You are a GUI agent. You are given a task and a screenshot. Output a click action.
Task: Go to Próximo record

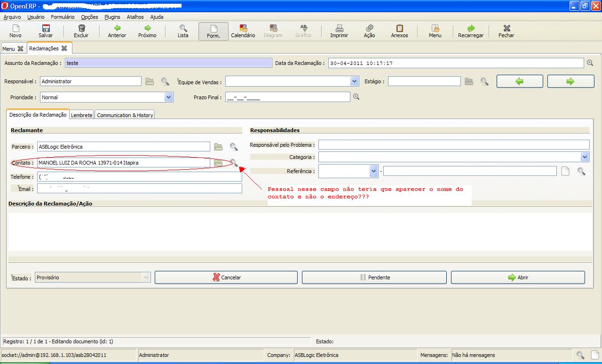pyautogui.click(x=147, y=31)
